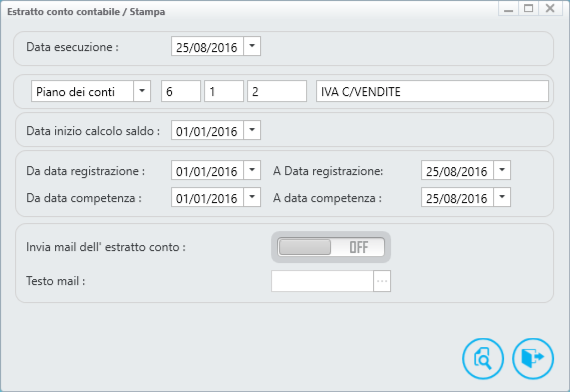Open A Data registrazione date dropdown
This screenshot has width=570, height=392.
pyautogui.click(x=502, y=170)
